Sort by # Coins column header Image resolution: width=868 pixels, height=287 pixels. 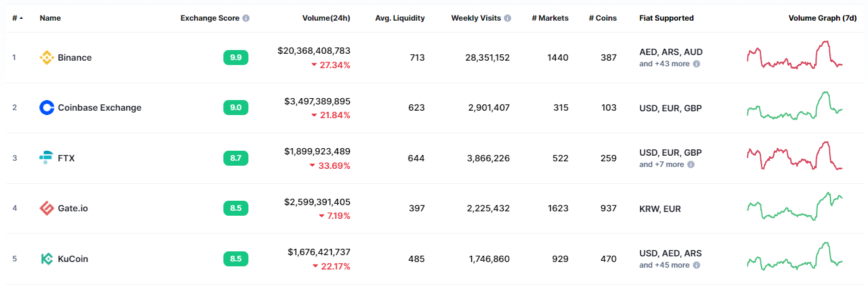pos(603,18)
